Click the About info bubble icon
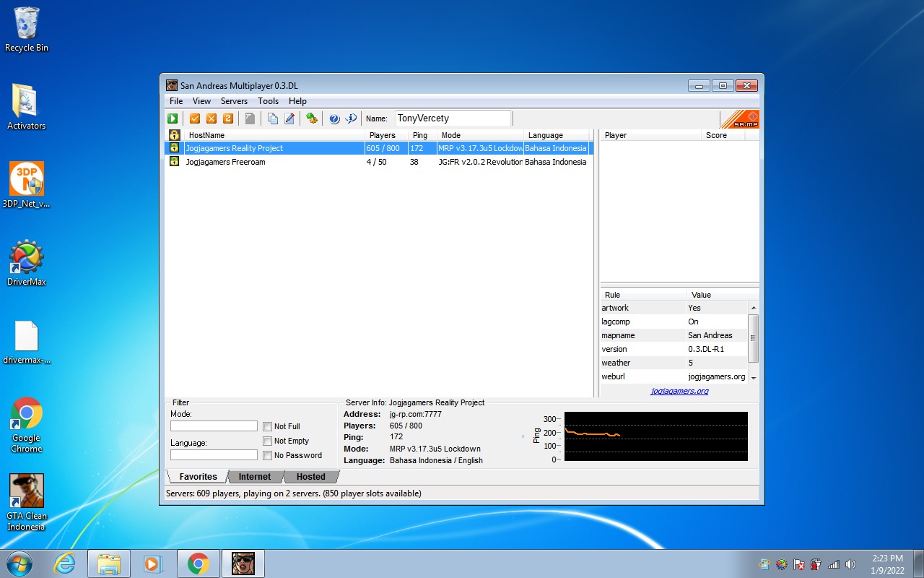The width and height of the screenshot is (924, 578). click(351, 118)
